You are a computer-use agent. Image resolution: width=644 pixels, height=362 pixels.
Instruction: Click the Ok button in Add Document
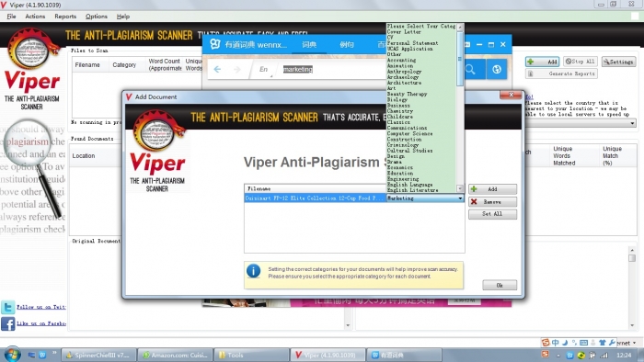click(x=500, y=286)
